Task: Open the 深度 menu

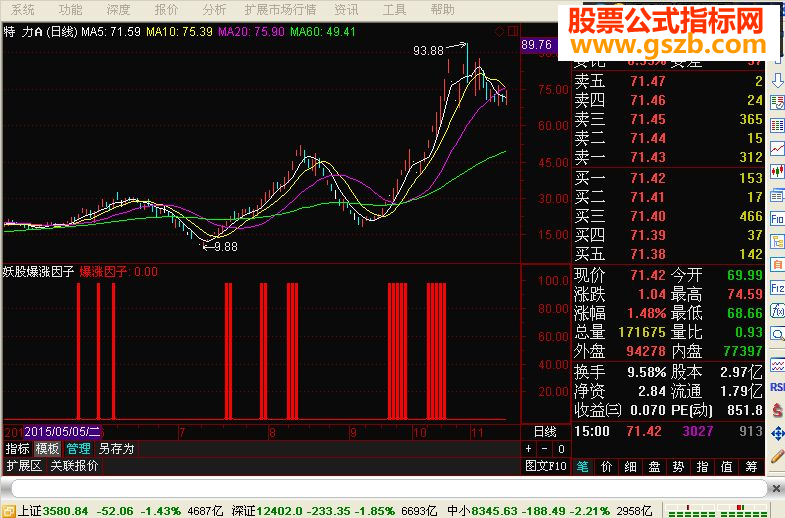Action: (119, 10)
